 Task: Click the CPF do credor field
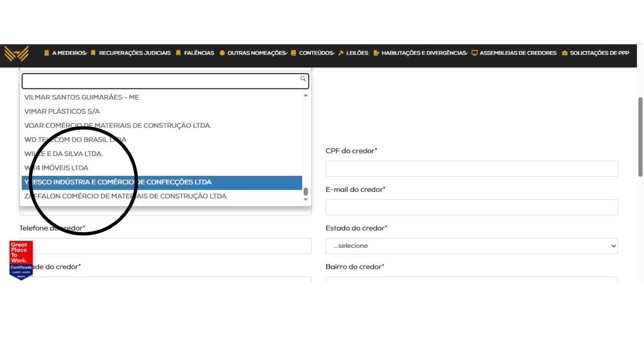pos(471,168)
